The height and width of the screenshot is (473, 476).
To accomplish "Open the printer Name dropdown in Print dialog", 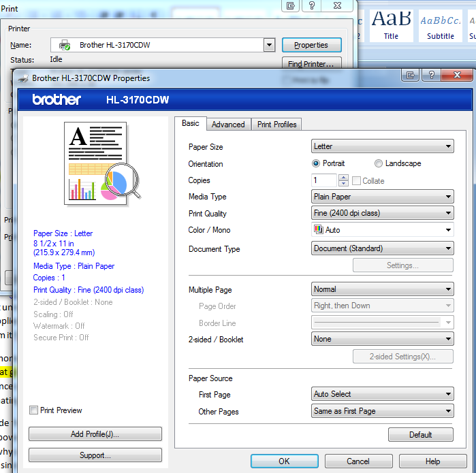I will point(269,45).
